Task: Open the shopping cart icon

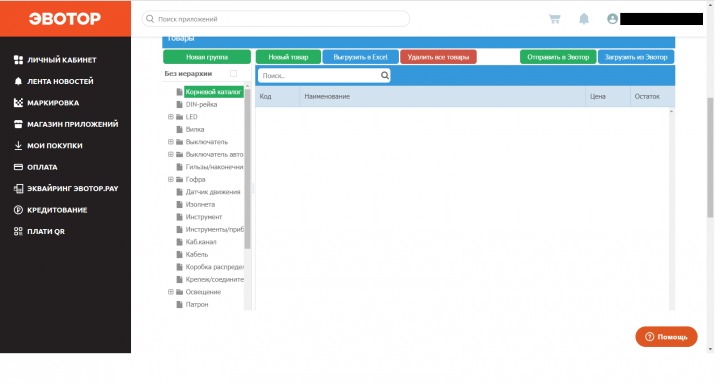Action: (x=555, y=19)
